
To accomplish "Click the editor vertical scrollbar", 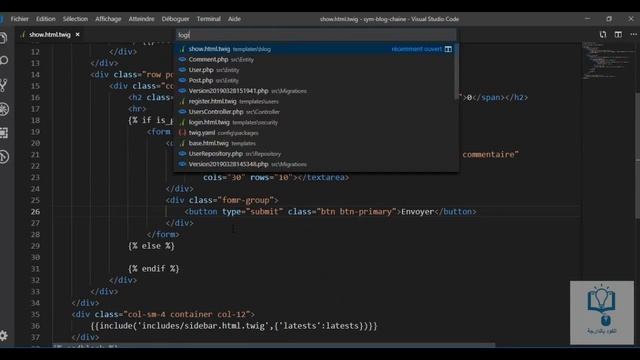I will point(637,157).
